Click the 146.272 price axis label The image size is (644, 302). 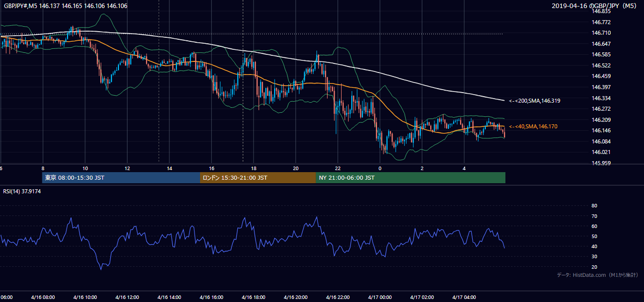[602, 109]
